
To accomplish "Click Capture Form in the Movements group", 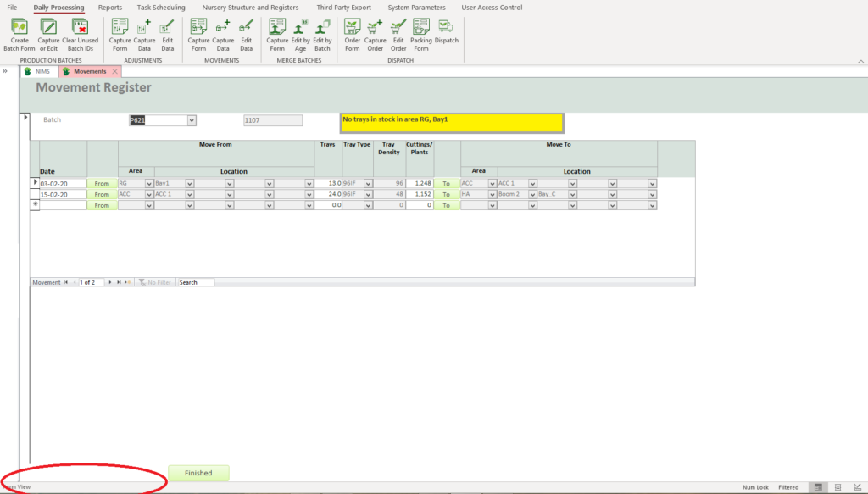I will [198, 34].
